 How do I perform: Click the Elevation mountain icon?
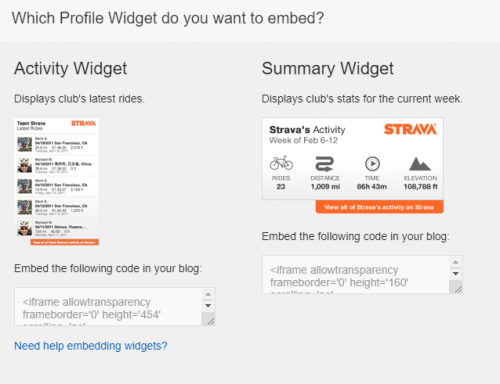(x=420, y=164)
